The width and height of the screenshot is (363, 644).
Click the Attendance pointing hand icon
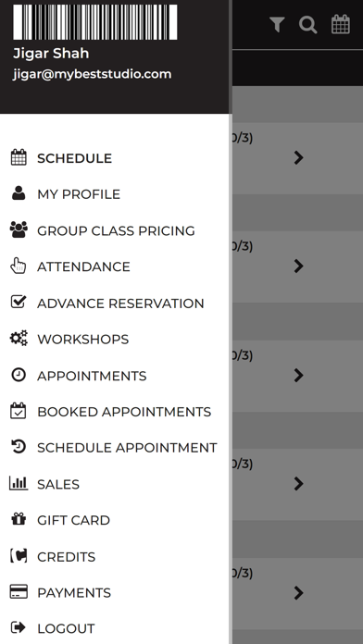[x=19, y=266]
